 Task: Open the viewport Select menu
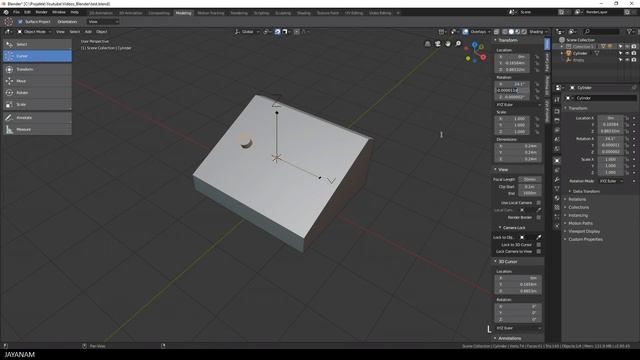click(75, 32)
